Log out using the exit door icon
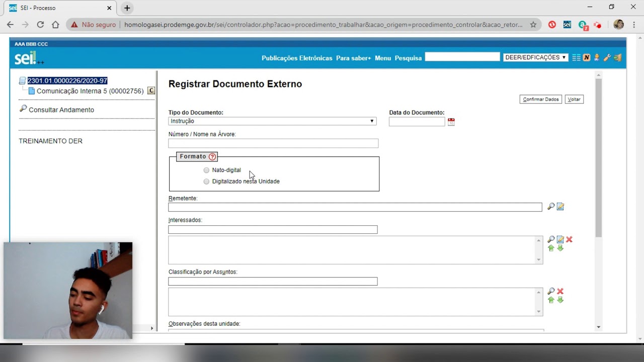 click(x=618, y=58)
